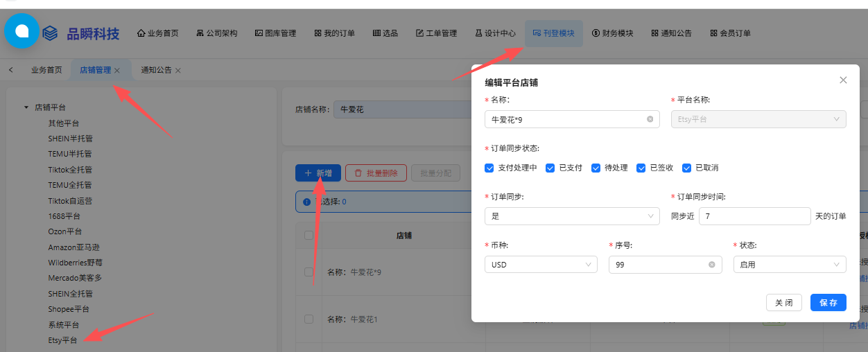
Task: Open the 状态 dropdown showing 启用
Action: click(790, 265)
